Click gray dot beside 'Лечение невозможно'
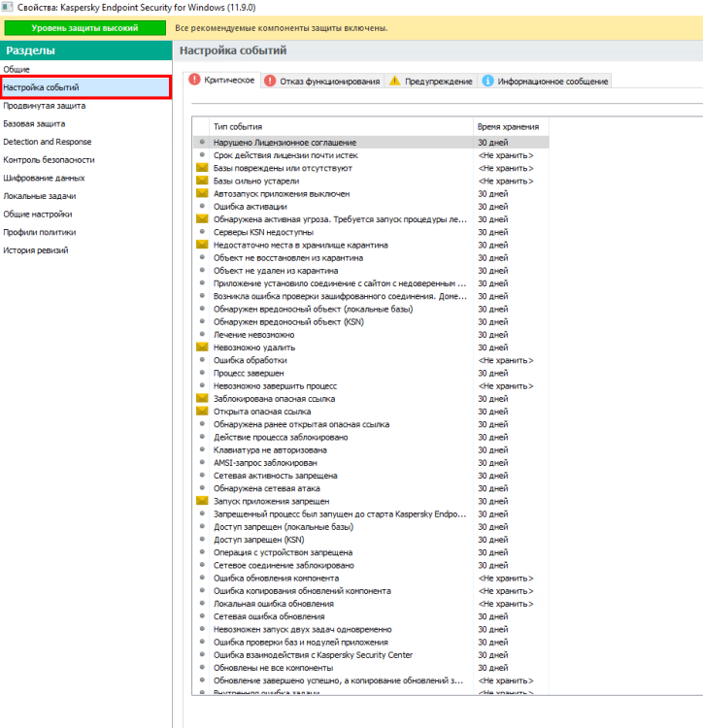Screen dimensions: 703x728 click(202, 334)
